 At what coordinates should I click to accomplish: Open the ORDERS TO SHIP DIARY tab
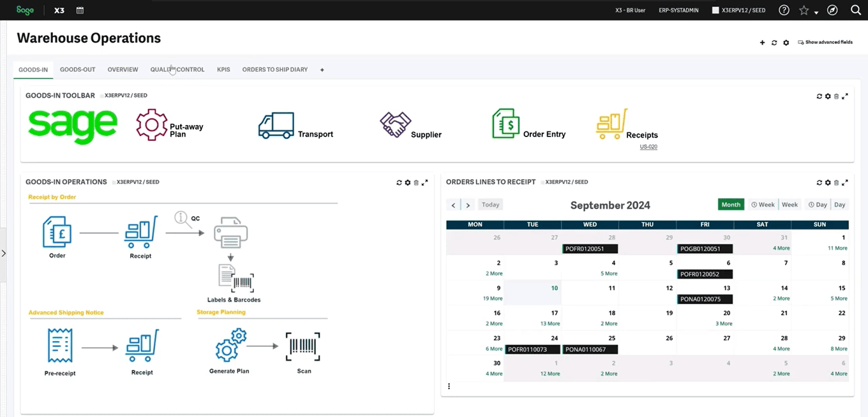[x=274, y=69]
